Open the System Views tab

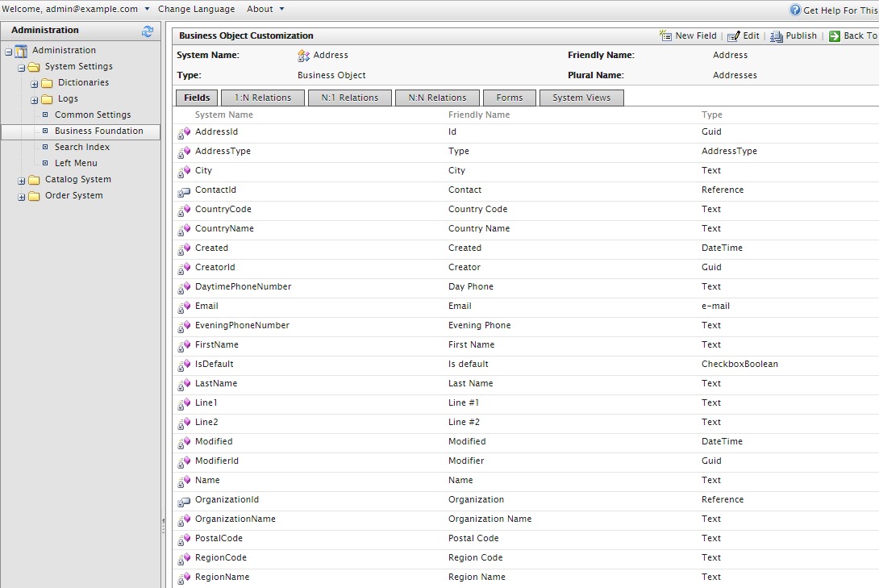(x=581, y=98)
